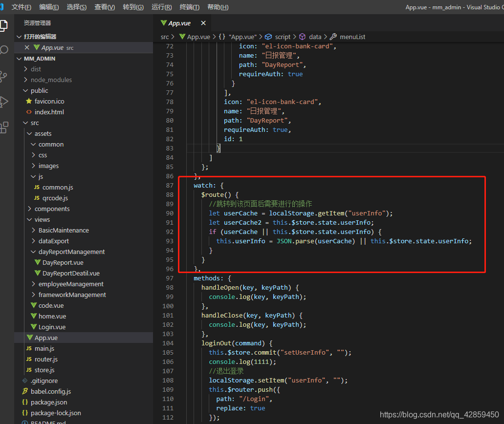Click the JS icon beside common.js
Viewport: 504px width, 424px height.
click(37, 187)
